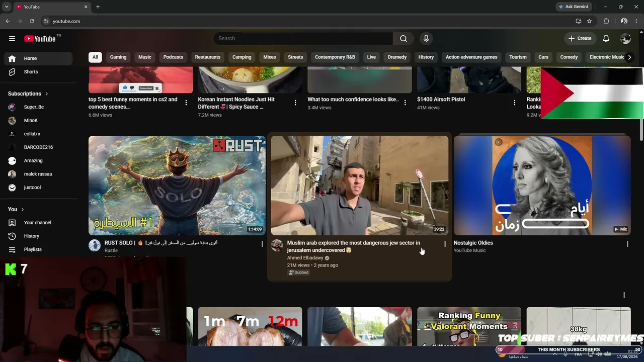Open the malek rassaa subscription
This screenshot has height=362, width=644.
tap(39, 174)
